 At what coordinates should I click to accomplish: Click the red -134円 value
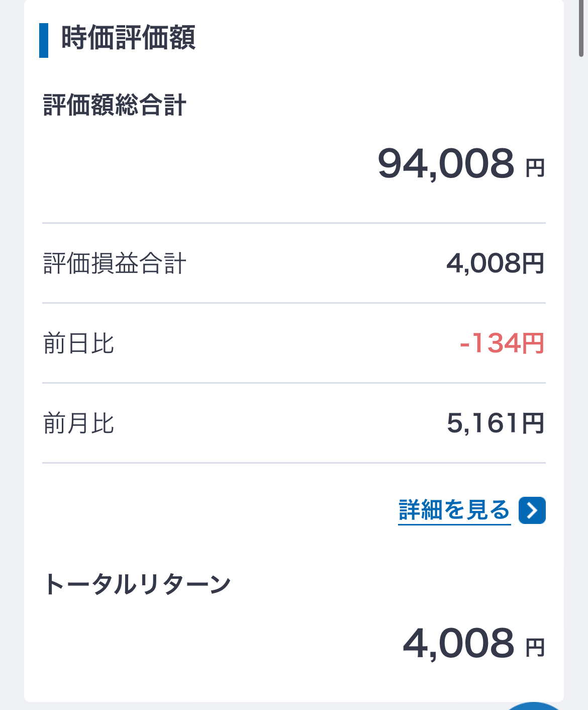[x=502, y=344]
